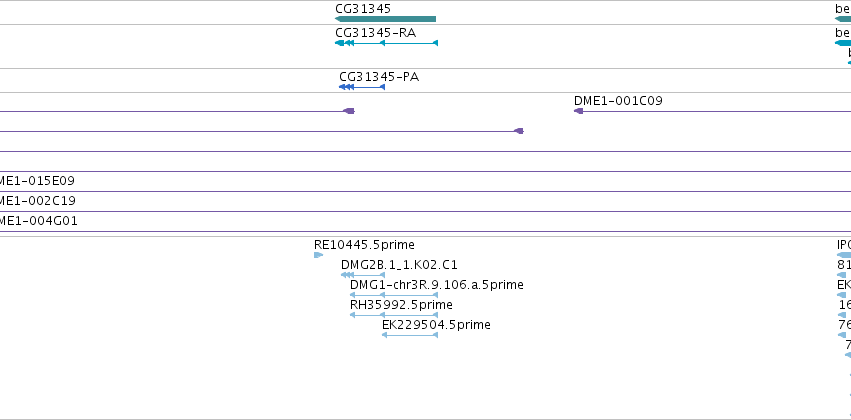The width and height of the screenshot is (851, 420).
Task: Click the CG31345-RA transcript glyph
Action: (386, 43)
